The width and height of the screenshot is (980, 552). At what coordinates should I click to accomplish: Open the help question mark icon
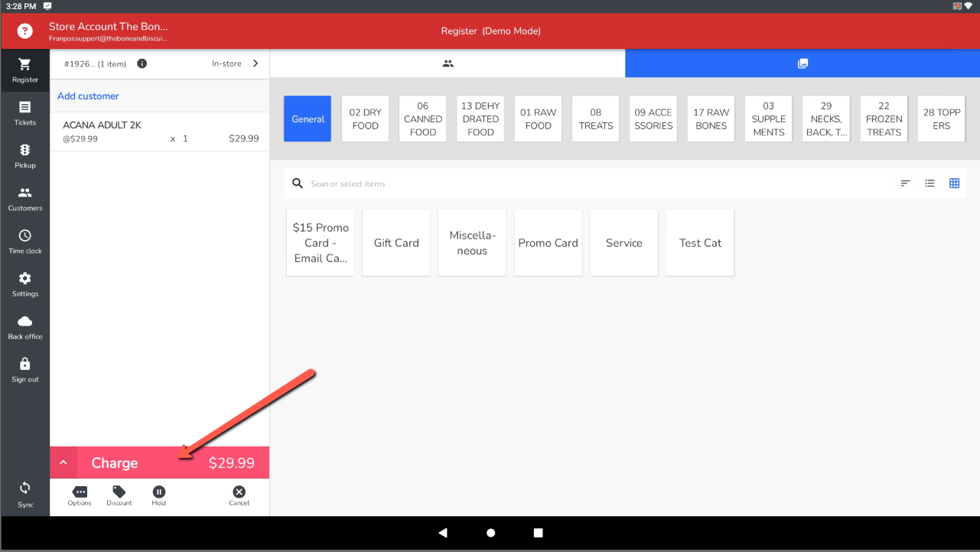tap(25, 31)
